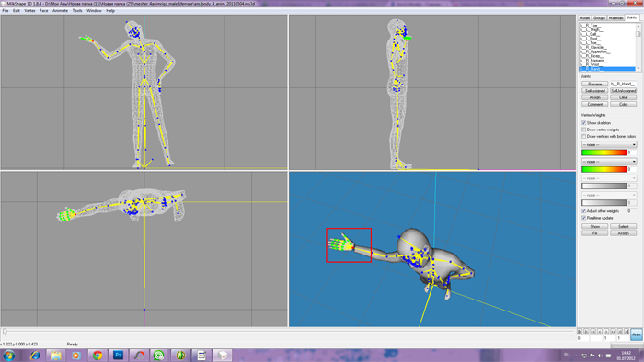Open Windows Explorer folder in taskbar

tap(56, 355)
